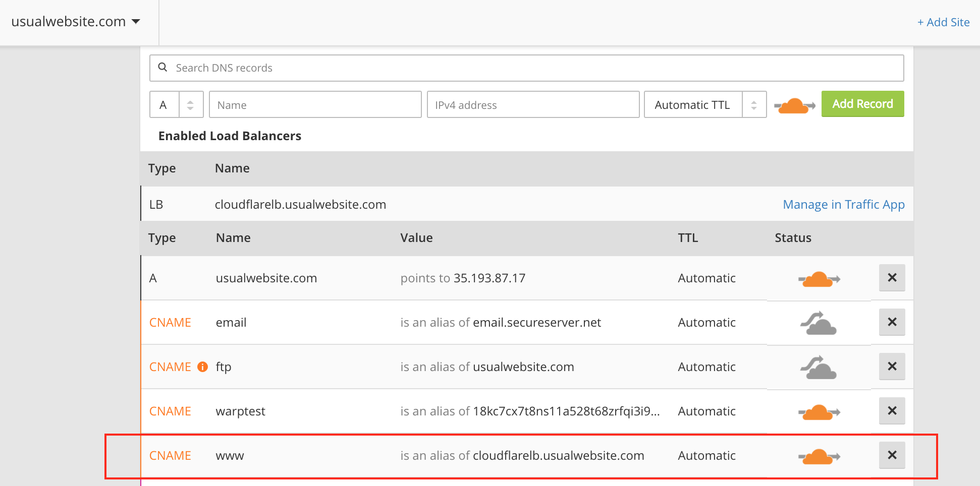Screen dimensions: 980x486
Task: Click Automatic TTL of ftp record
Action: pyautogui.click(x=706, y=367)
